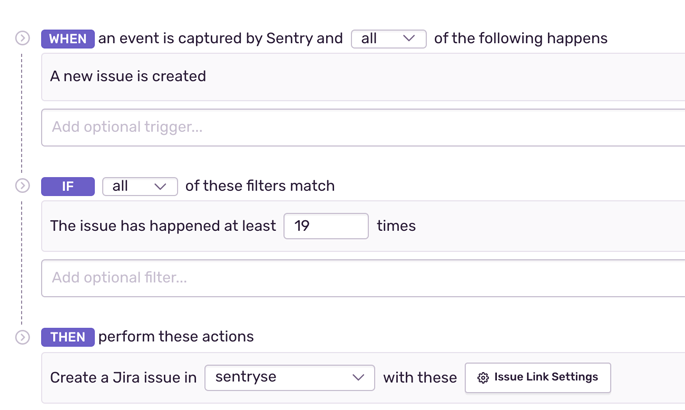Screen dimensions: 685x410
Task: Click the 'Add optional filter...' field
Action: [x=360, y=278]
